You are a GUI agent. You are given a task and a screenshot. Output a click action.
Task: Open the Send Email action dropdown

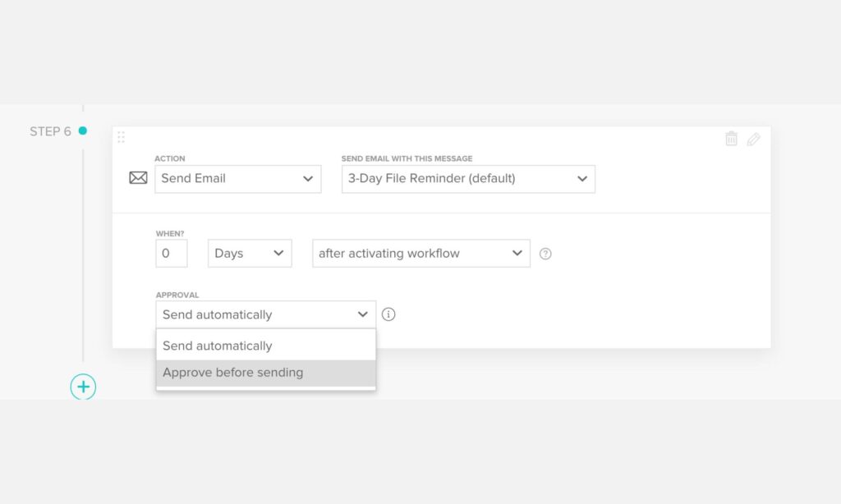pyautogui.click(x=238, y=179)
